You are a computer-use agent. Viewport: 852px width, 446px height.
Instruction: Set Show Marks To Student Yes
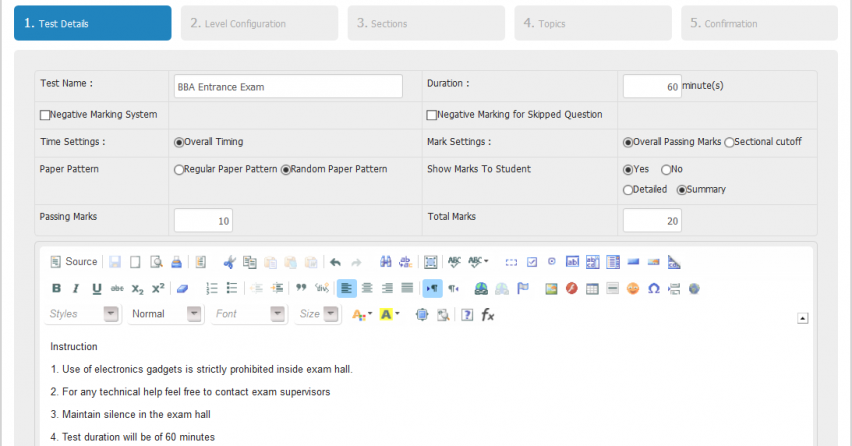[x=628, y=169]
